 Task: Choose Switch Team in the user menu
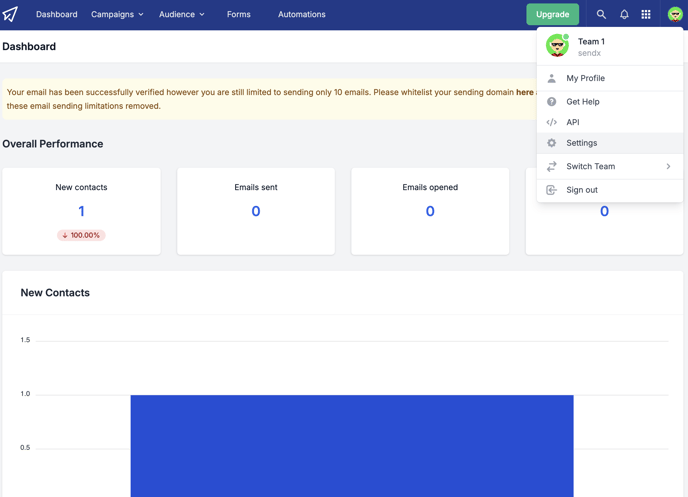[x=610, y=166]
